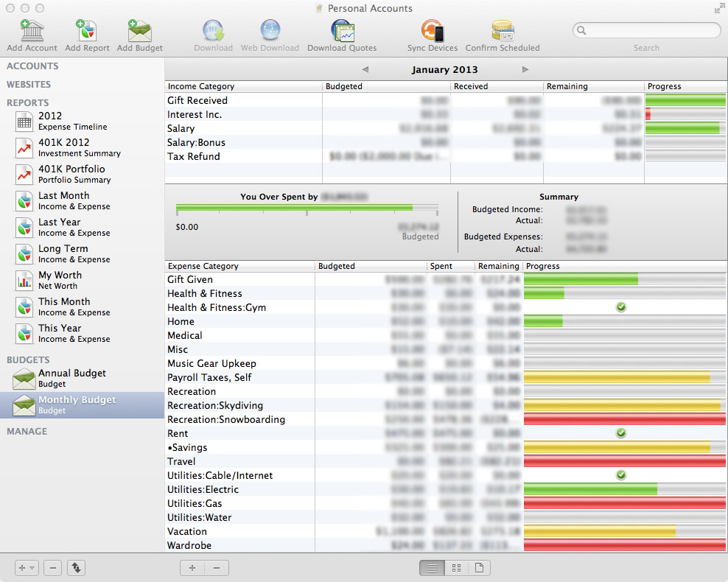Click the Add Budget envelope icon
The width and height of the screenshot is (728, 582).
point(139,32)
